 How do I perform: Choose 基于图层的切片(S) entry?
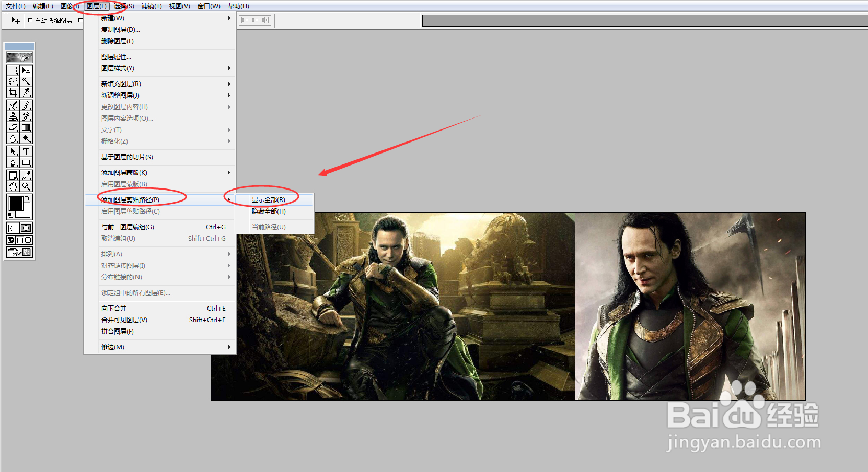[x=160, y=157]
